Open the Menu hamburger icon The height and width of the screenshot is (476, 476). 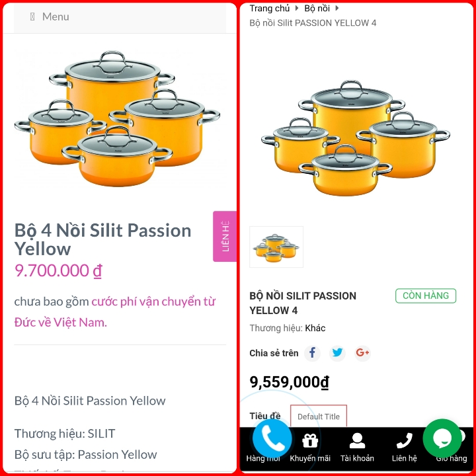[x=32, y=17]
